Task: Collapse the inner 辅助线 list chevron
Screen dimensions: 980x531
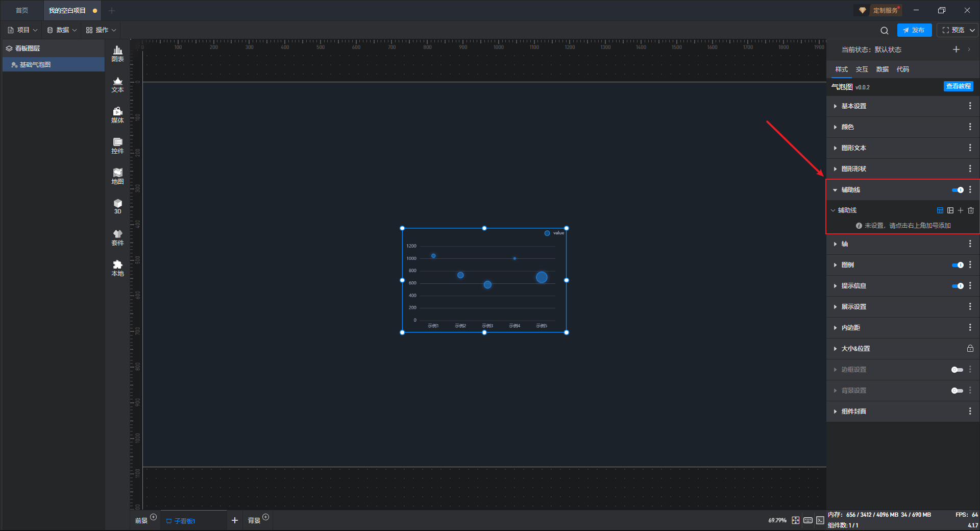Action: [x=833, y=210]
